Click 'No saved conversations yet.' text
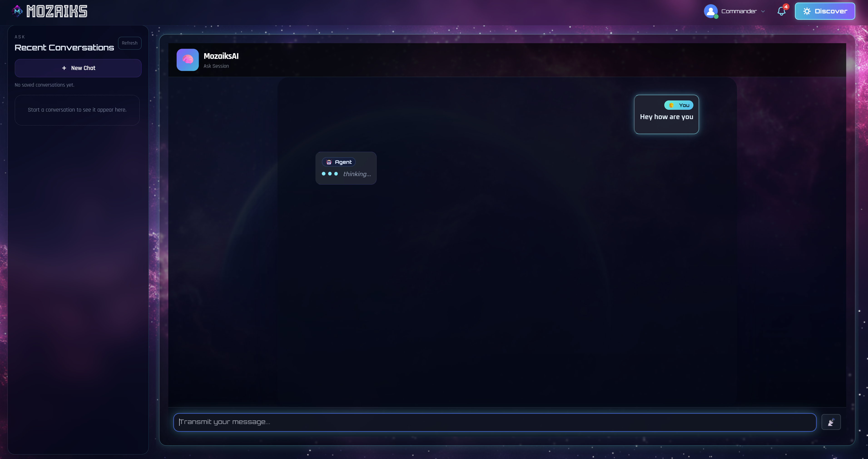 coord(45,85)
